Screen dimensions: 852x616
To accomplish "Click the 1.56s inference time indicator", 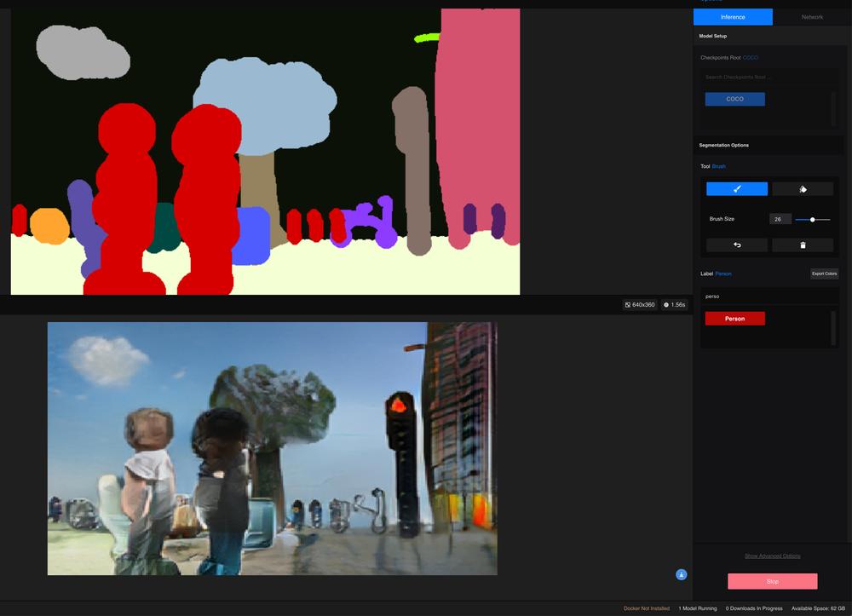I will click(x=675, y=305).
